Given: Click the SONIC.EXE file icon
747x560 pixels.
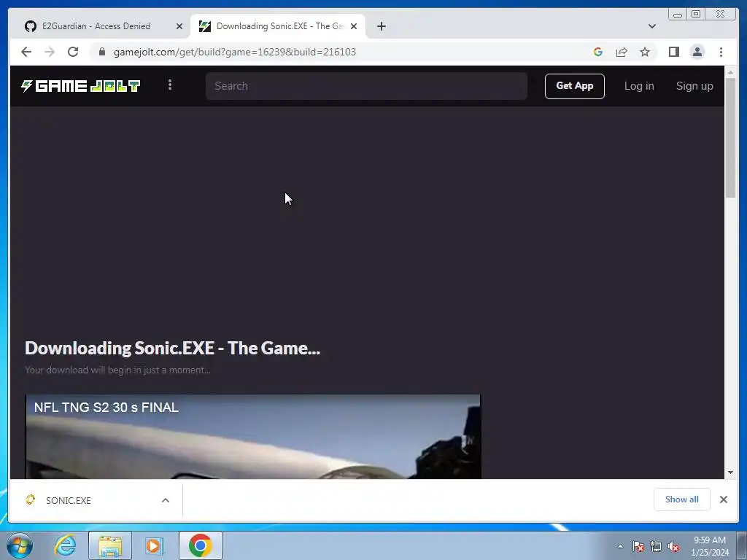Looking at the screenshot, I should [31, 499].
